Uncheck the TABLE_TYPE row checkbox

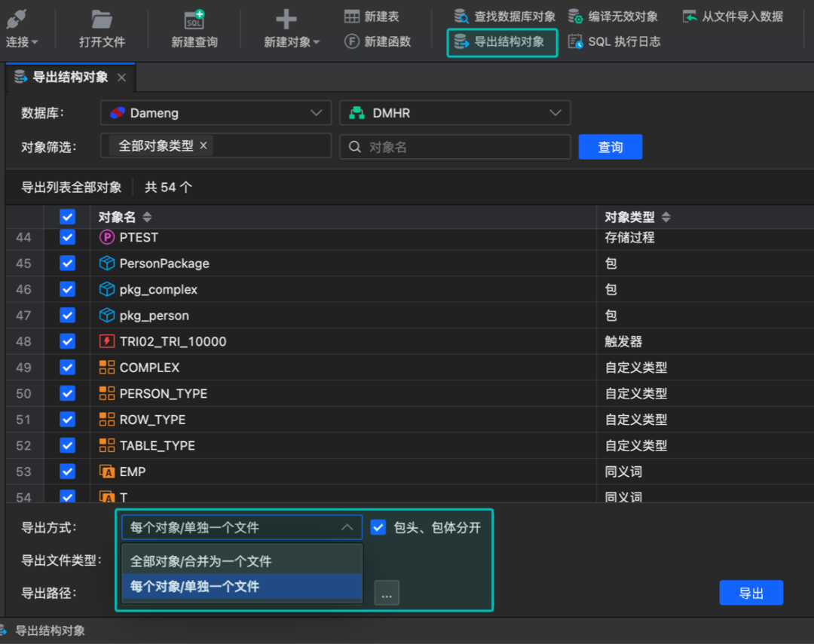pyautogui.click(x=68, y=445)
